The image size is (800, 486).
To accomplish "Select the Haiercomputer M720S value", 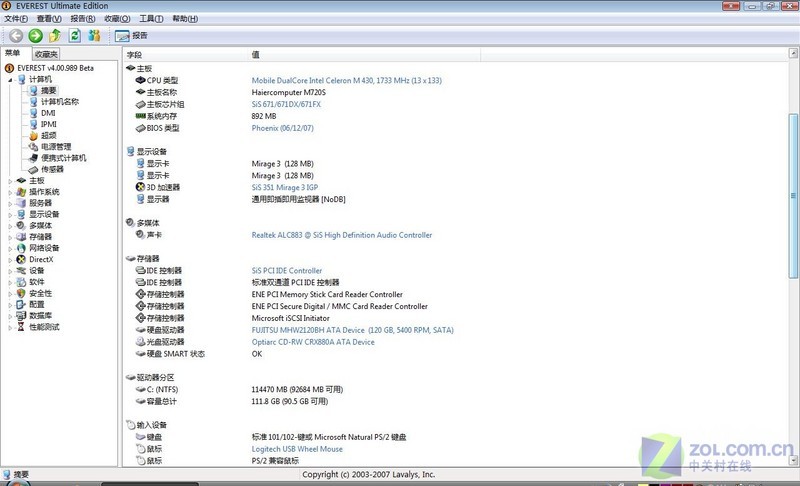I will 288,92.
